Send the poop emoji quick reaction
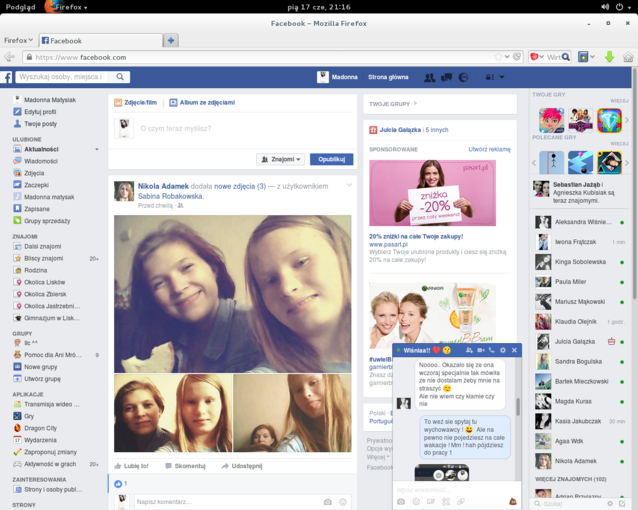 pyautogui.click(x=512, y=499)
